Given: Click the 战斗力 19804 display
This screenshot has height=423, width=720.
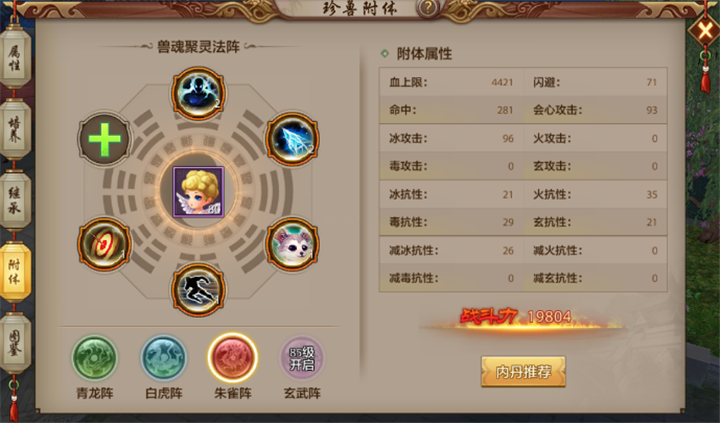Looking at the screenshot, I should (516, 317).
